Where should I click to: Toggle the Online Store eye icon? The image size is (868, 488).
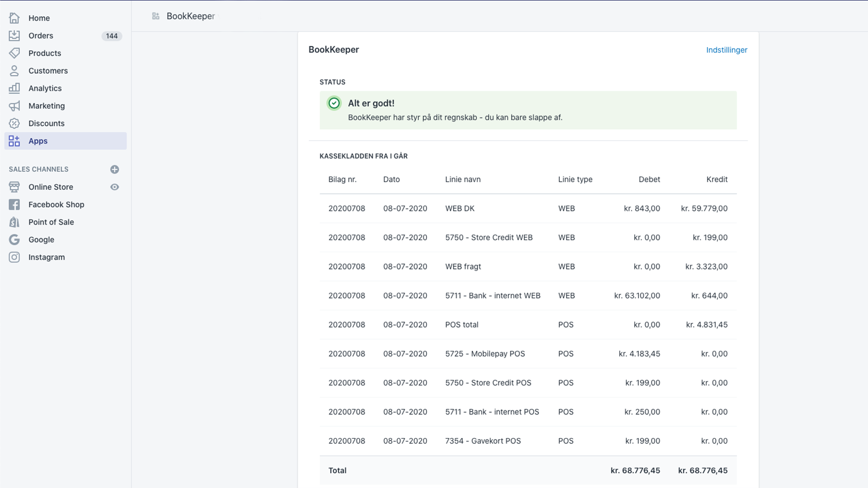click(114, 187)
